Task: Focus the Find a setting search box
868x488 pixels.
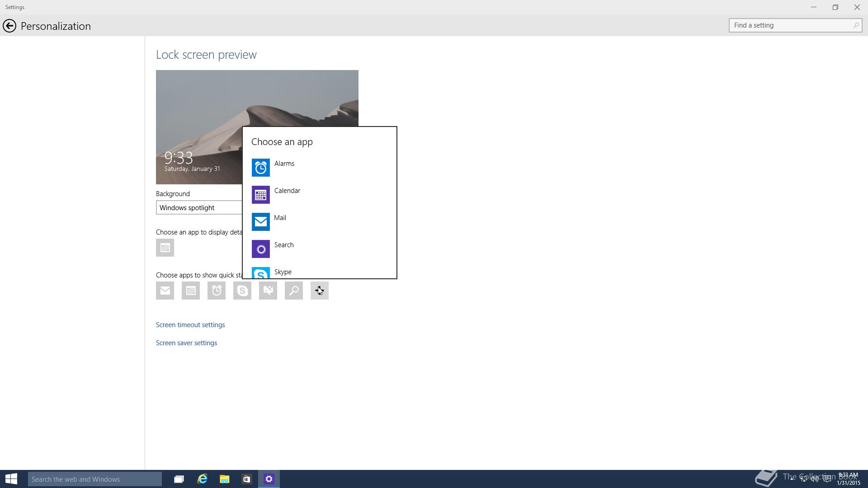Action: click(795, 25)
